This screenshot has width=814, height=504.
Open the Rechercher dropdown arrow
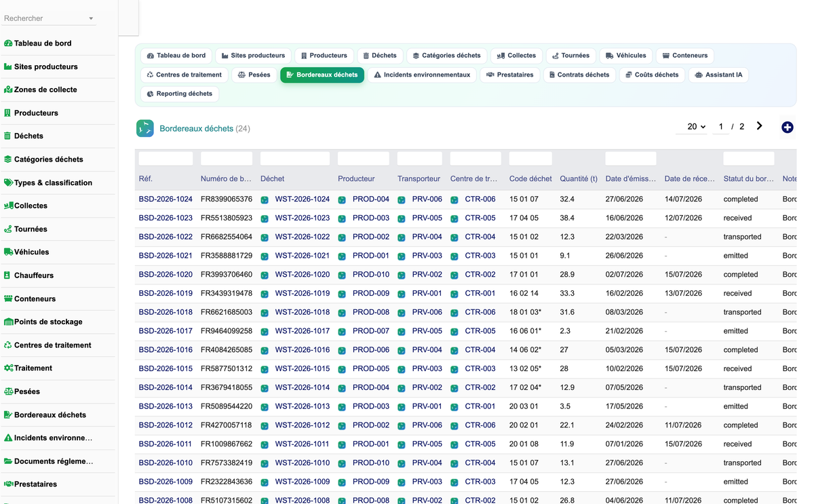(91, 19)
